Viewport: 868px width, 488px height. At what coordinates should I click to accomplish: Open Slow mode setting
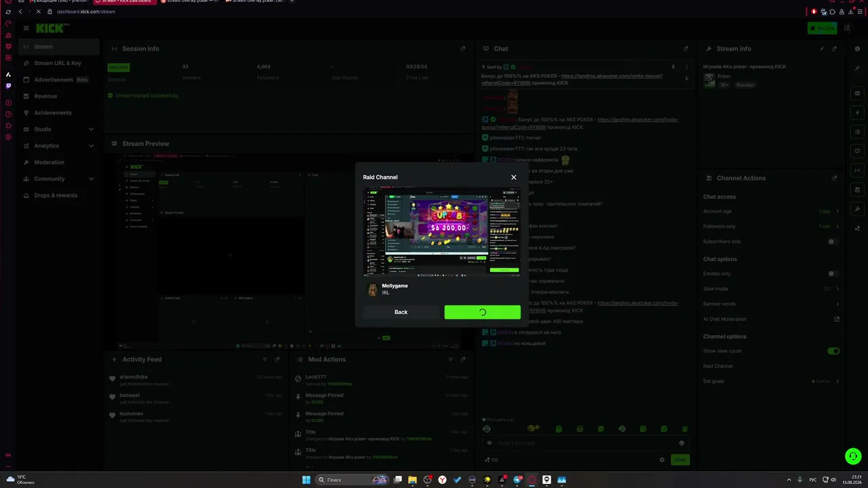pos(772,289)
